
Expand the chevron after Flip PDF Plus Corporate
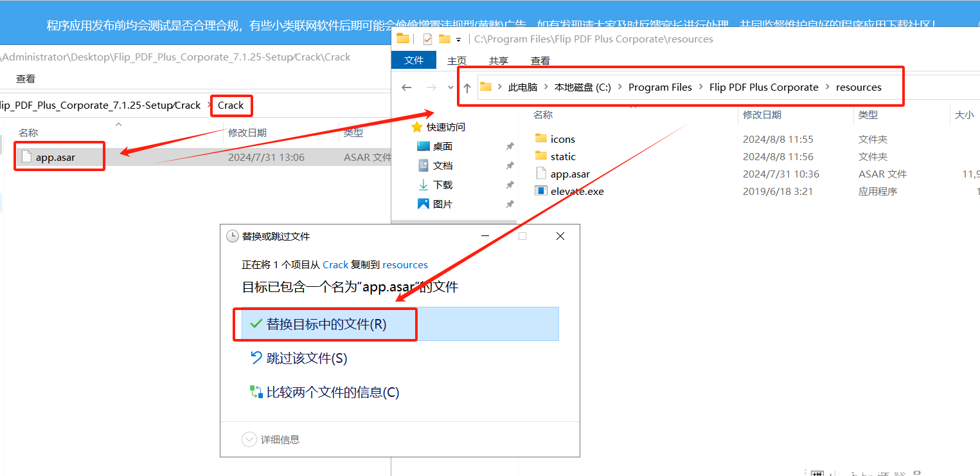tap(828, 87)
